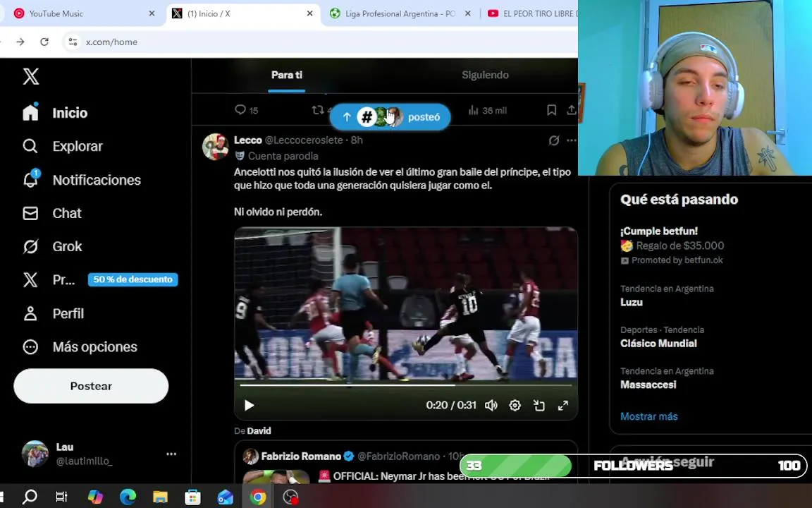Play the Lecco video

pos(249,406)
